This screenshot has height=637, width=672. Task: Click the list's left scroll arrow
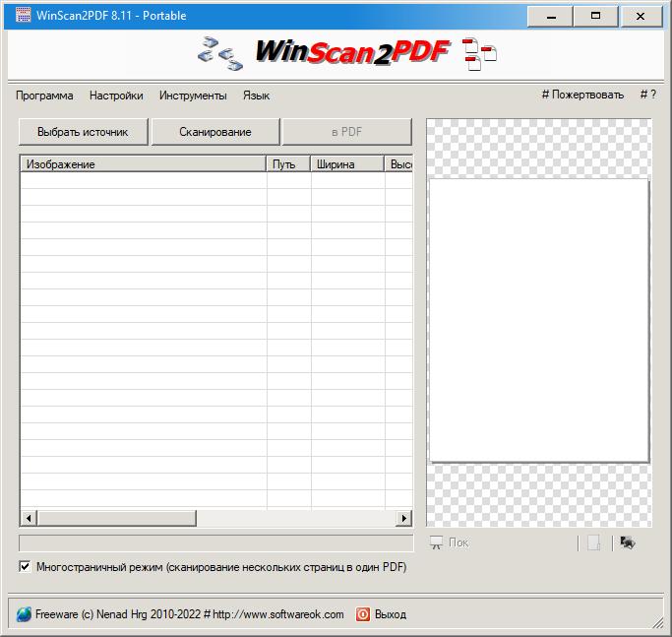coord(29,518)
